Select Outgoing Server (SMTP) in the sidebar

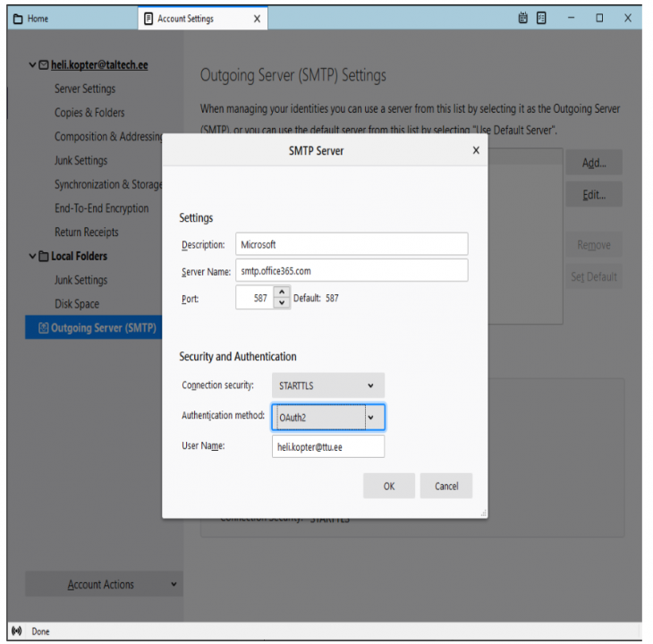tap(94, 328)
